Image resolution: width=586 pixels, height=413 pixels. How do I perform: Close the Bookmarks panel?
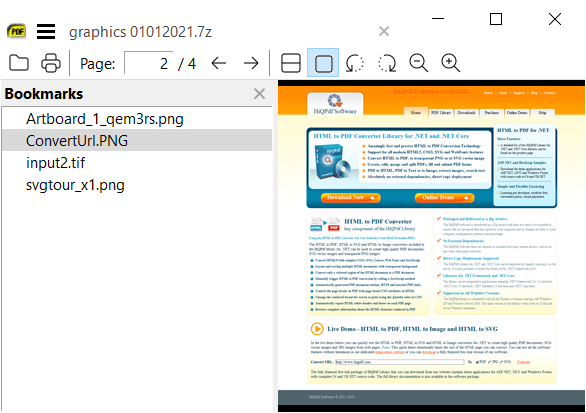pos(259,93)
